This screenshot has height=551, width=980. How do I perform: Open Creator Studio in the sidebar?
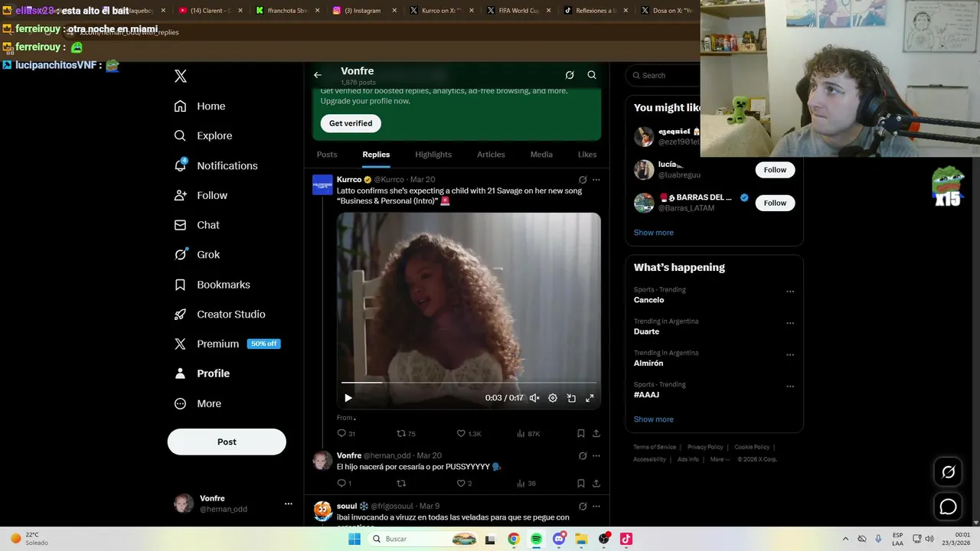pos(220,315)
